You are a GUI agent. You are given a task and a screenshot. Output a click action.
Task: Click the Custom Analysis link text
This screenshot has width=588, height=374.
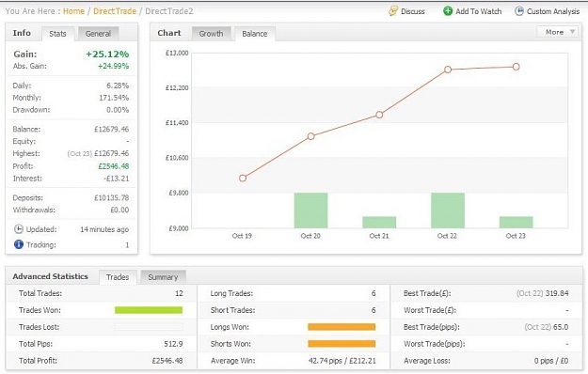coord(553,11)
